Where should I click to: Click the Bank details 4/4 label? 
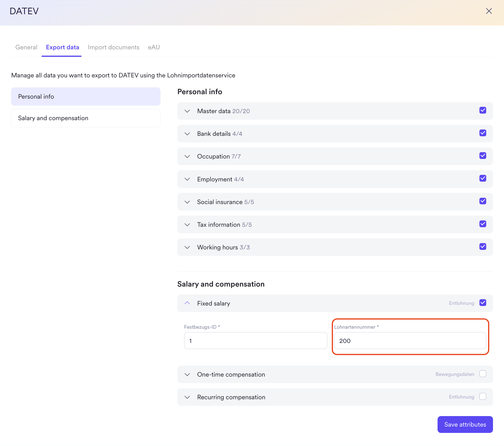pos(219,134)
